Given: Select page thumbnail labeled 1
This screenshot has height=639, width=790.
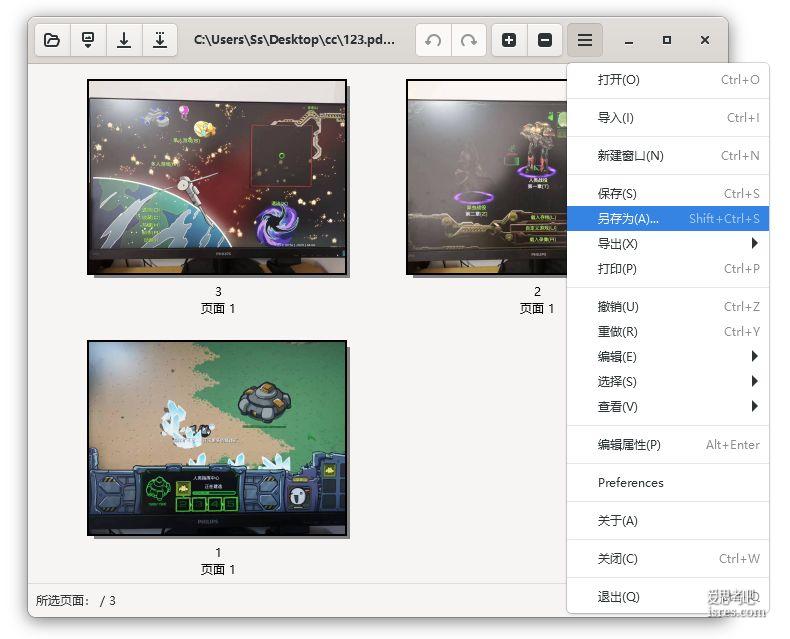Looking at the screenshot, I should point(217,438).
